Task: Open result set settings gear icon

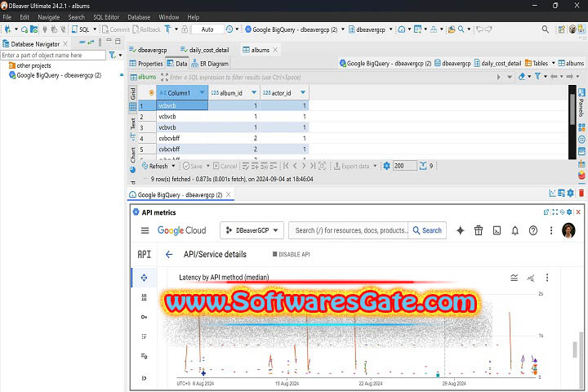Action: point(386,166)
